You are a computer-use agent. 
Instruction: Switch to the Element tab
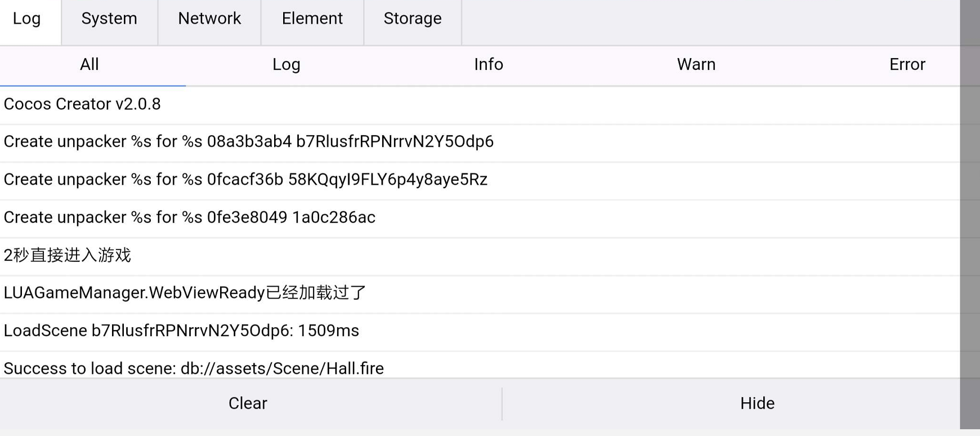click(x=312, y=19)
